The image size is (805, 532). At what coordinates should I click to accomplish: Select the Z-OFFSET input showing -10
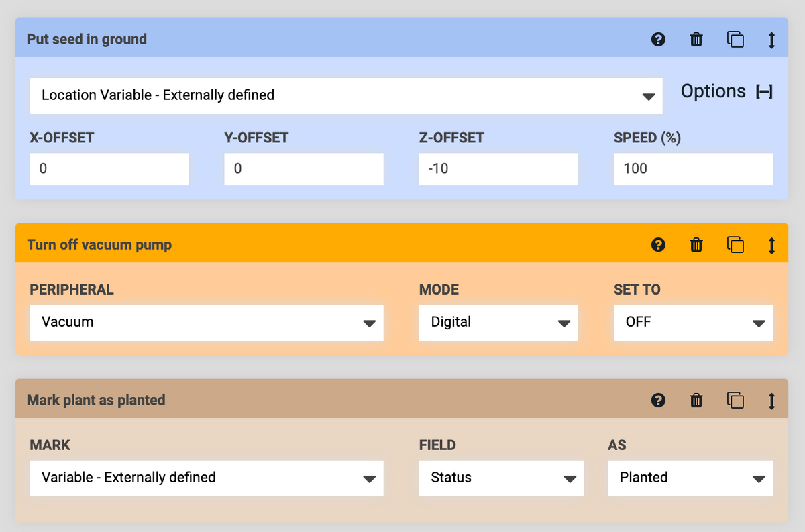point(498,169)
